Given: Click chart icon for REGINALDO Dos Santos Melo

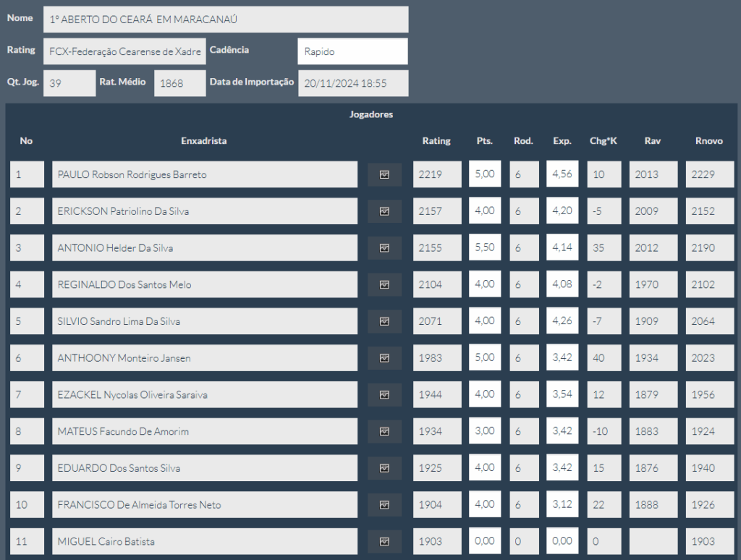Looking at the screenshot, I should pyautogui.click(x=384, y=284).
